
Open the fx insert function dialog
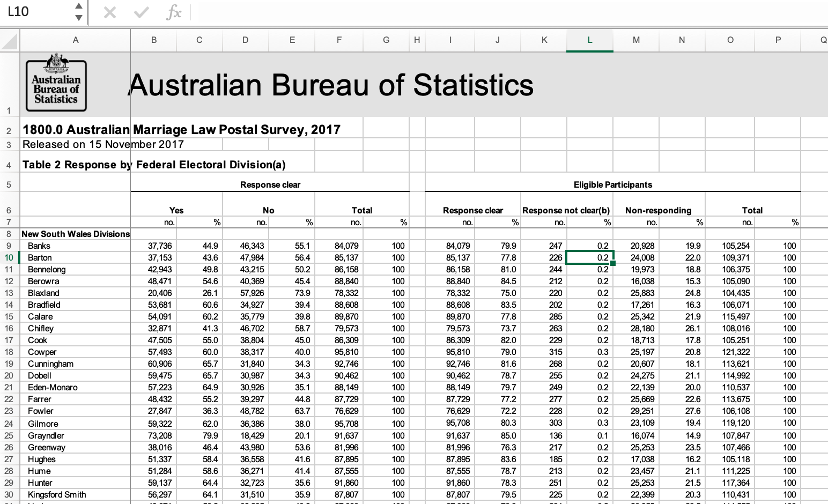click(x=174, y=12)
